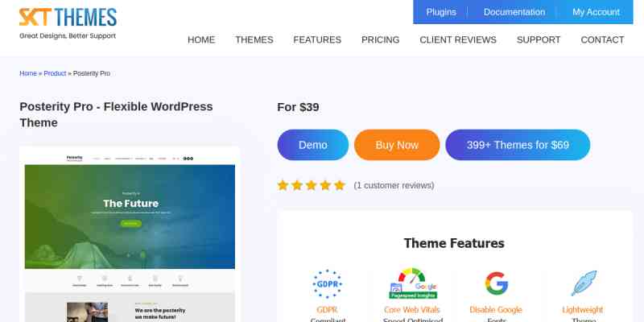Open the Plugins link in top bar
The image size is (644, 322).
click(x=441, y=12)
